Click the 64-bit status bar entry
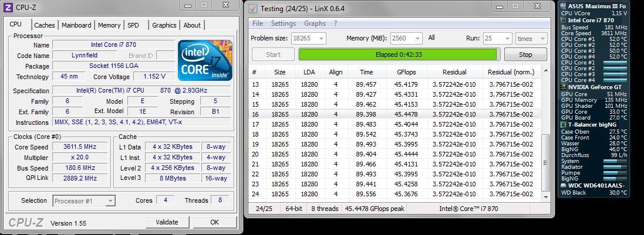The width and height of the screenshot is (644, 235). point(294,209)
